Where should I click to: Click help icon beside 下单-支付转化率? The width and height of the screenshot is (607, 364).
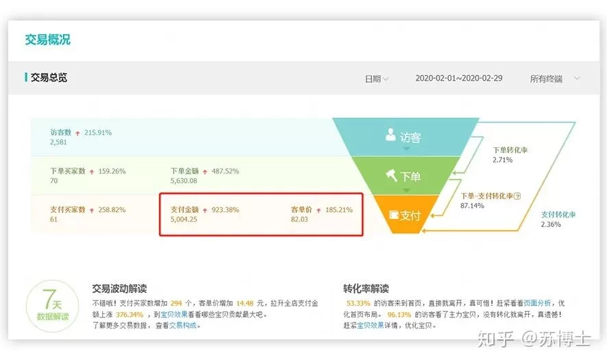click(x=517, y=196)
